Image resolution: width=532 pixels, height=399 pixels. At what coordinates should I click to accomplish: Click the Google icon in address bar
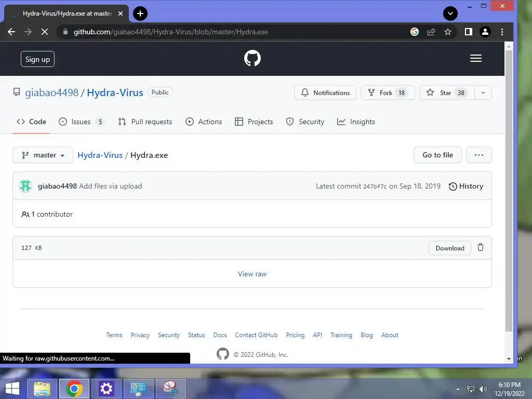click(414, 32)
